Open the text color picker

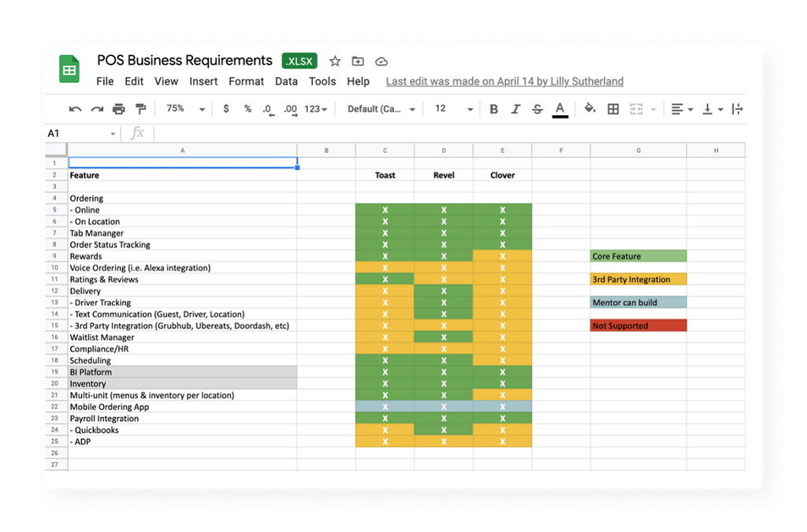[560, 110]
